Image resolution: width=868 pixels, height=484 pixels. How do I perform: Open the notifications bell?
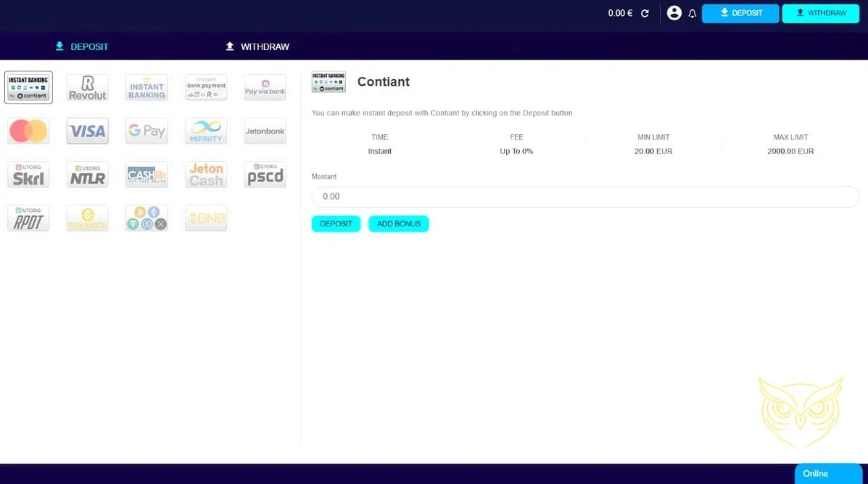(693, 14)
